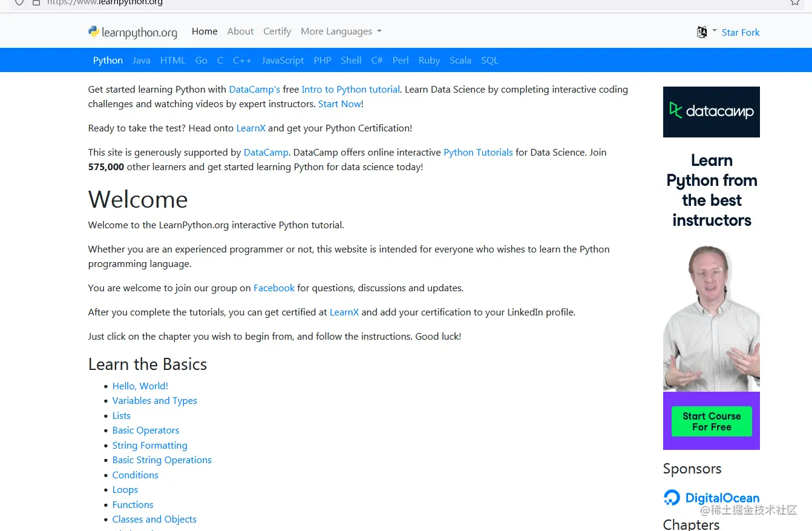Click the Learn the Basics heading
This screenshot has height=531, width=812.
(148, 364)
